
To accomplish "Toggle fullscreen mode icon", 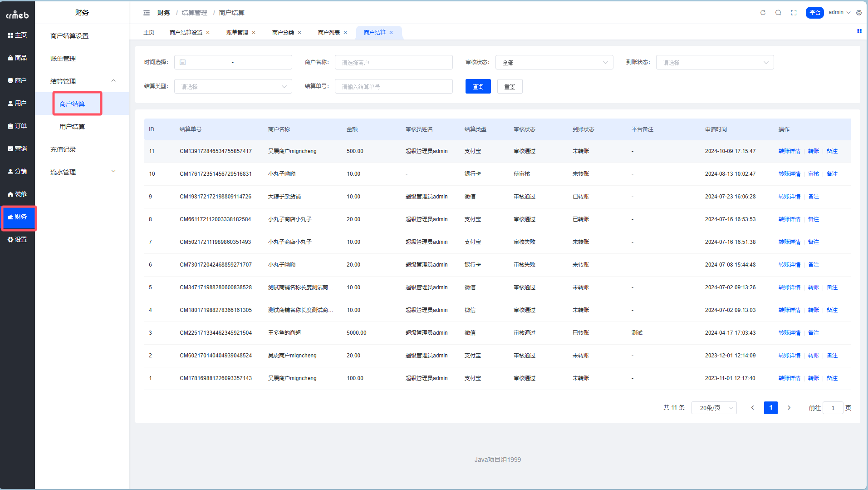I will tap(794, 13).
